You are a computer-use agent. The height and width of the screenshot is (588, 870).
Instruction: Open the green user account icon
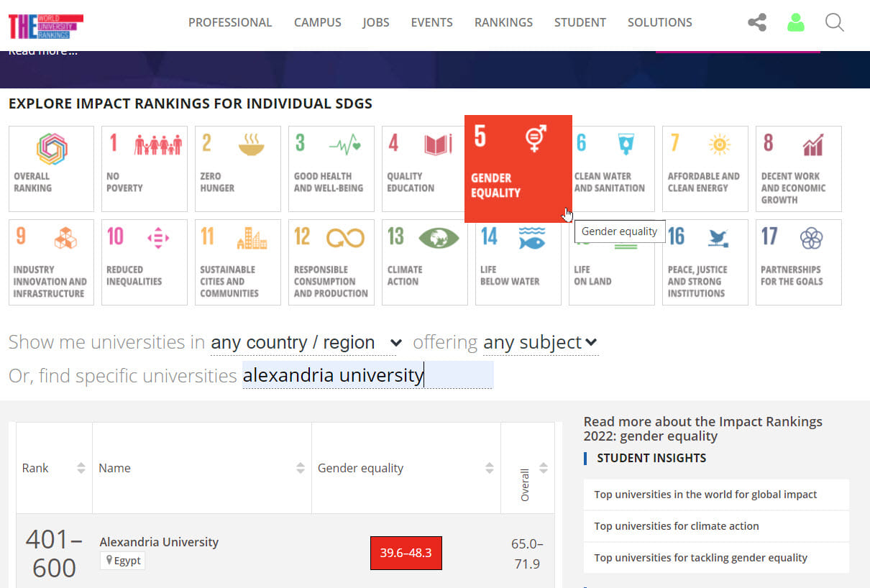795,22
